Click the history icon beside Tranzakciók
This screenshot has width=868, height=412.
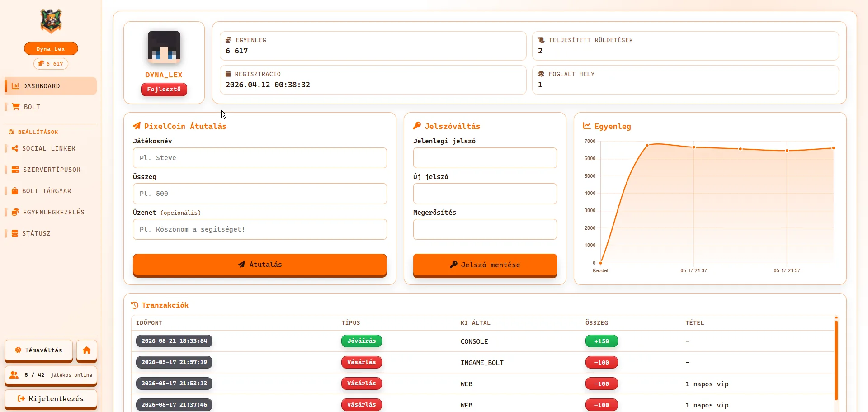tap(135, 305)
